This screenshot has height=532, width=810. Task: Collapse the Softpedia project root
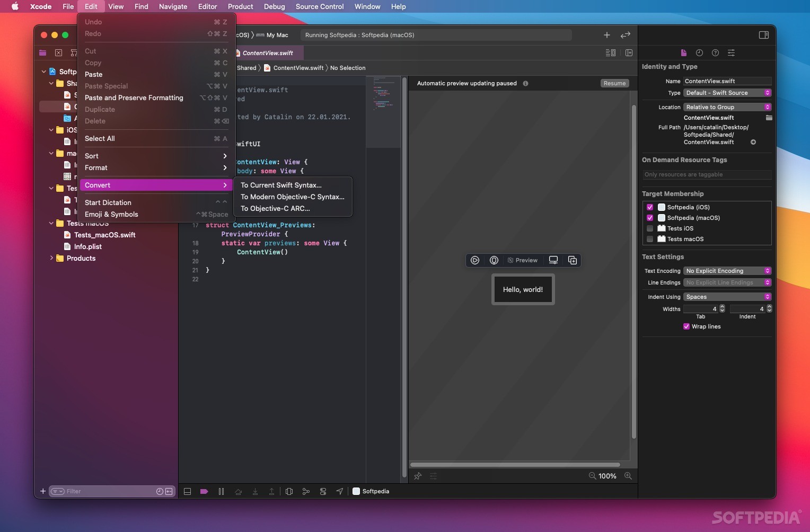(44, 72)
